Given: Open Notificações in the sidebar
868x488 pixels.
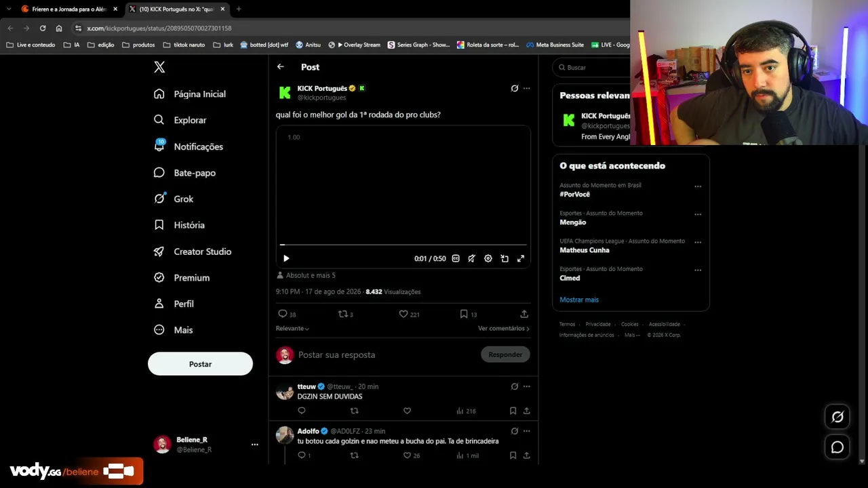Looking at the screenshot, I should (x=189, y=146).
